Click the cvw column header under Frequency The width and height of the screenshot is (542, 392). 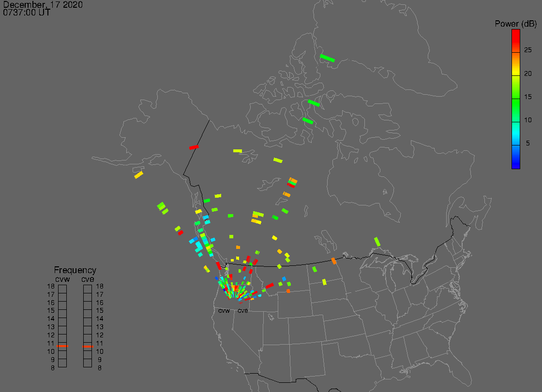pyautogui.click(x=62, y=279)
